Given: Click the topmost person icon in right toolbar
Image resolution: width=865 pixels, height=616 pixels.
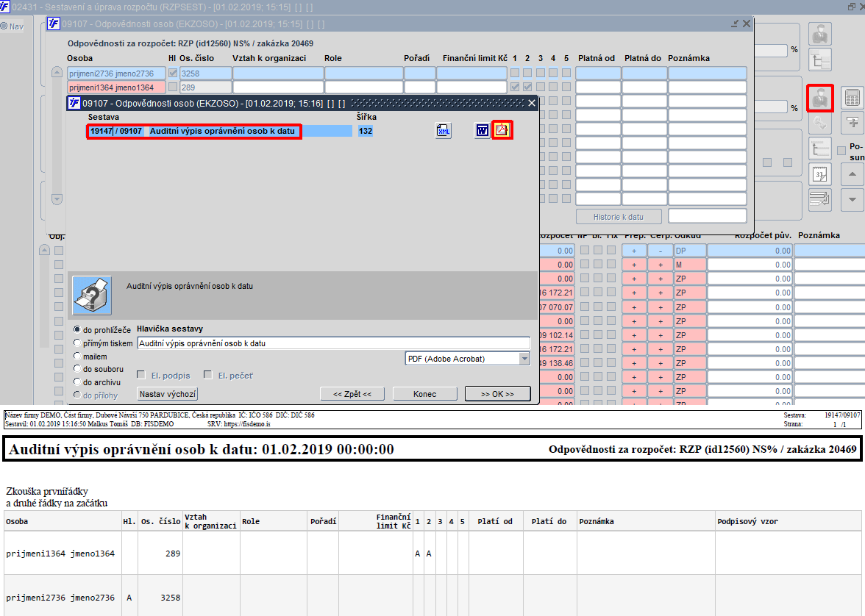Looking at the screenshot, I should tap(819, 34).
